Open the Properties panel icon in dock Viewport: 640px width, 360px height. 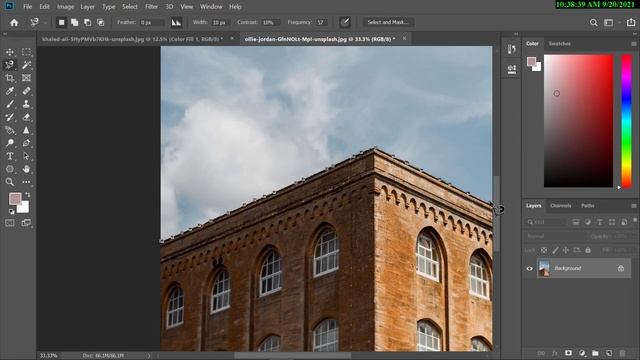(511, 69)
